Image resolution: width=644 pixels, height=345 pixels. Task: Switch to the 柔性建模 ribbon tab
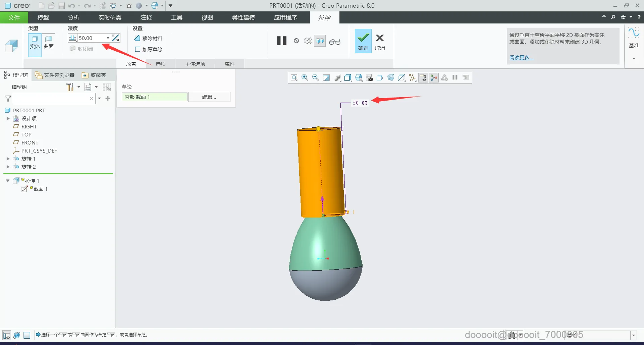tap(244, 17)
